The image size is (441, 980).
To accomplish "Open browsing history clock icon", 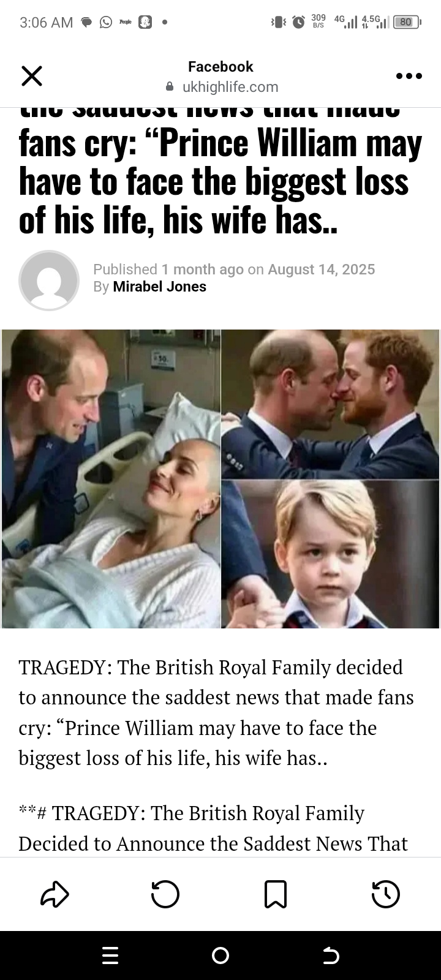I will point(386,894).
